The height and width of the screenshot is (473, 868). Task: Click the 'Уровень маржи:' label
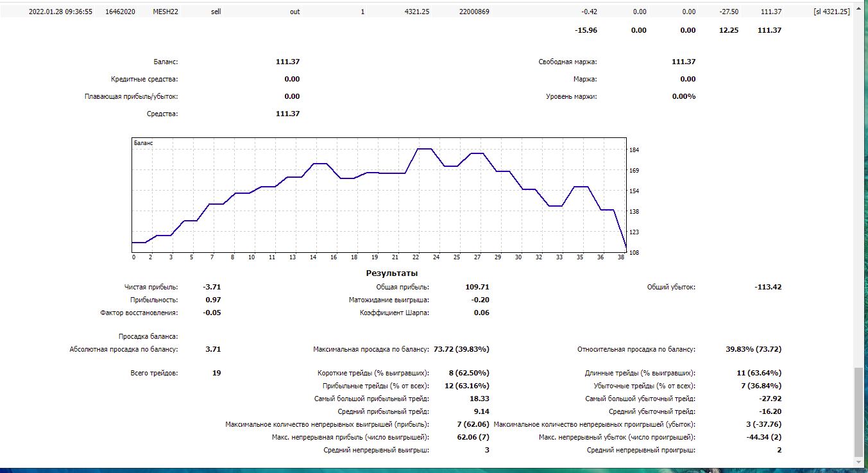pos(572,96)
